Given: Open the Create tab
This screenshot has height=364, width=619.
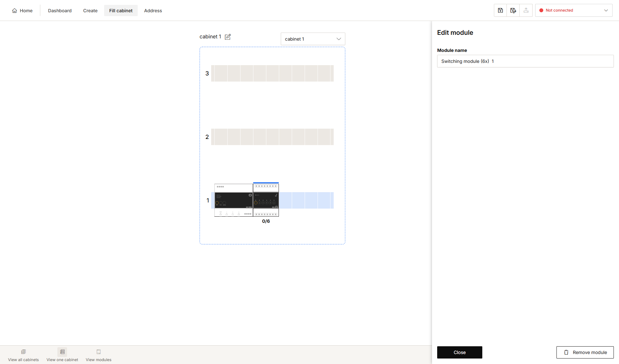Looking at the screenshot, I should [90, 11].
